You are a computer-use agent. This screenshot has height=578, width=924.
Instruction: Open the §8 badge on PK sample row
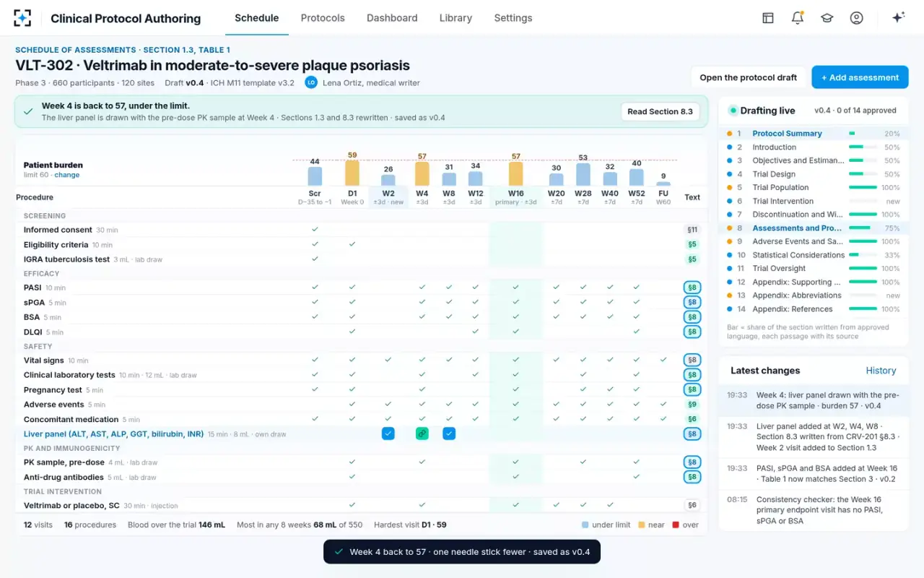[692, 462]
